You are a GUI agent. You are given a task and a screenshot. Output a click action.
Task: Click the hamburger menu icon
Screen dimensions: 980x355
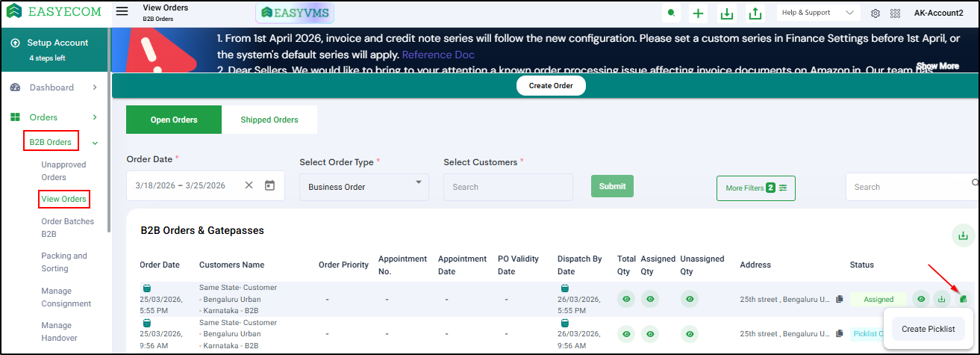tap(122, 12)
